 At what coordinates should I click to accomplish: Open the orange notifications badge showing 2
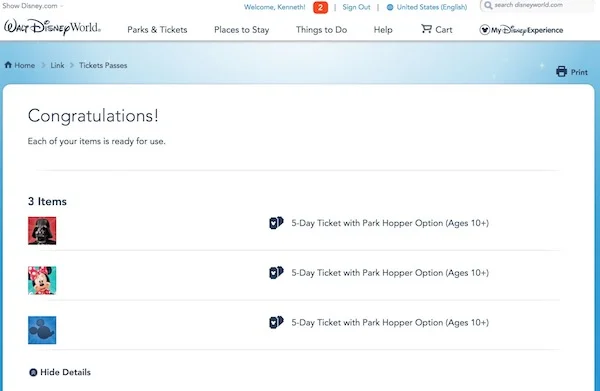tap(320, 7)
